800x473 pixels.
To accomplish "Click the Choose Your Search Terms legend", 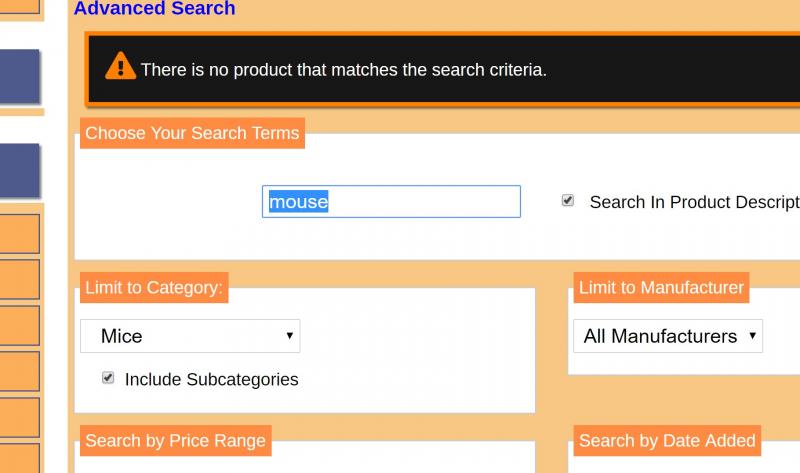I will [192, 133].
